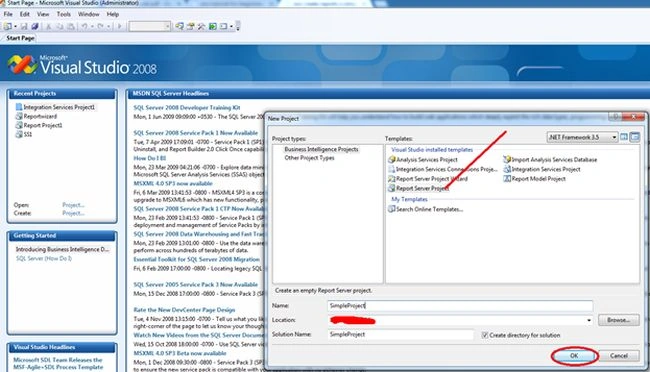This screenshot has width=650, height=372.
Task: Open Introducing Business Intelligence D... in Getting Started
Action: click(x=62, y=249)
